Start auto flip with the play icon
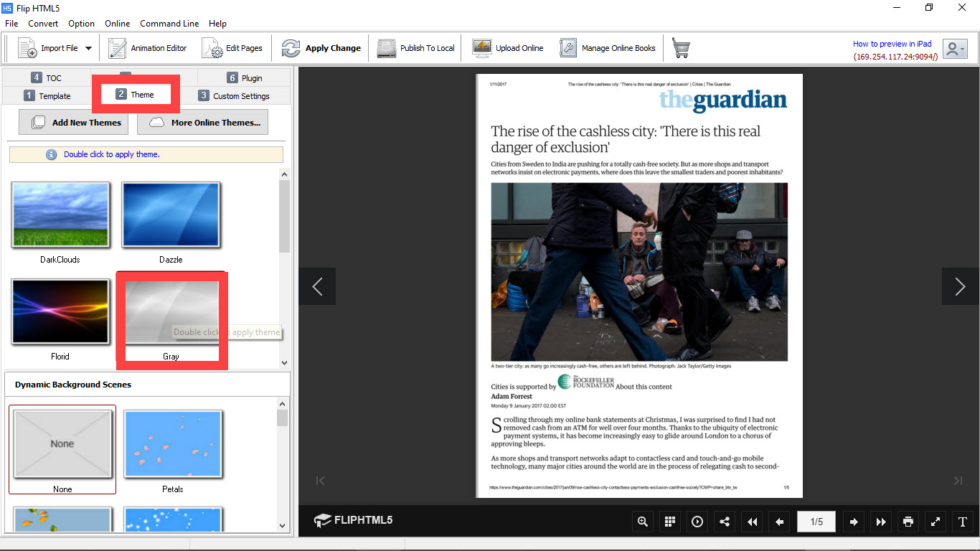980x551 pixels. pos(697,522)
